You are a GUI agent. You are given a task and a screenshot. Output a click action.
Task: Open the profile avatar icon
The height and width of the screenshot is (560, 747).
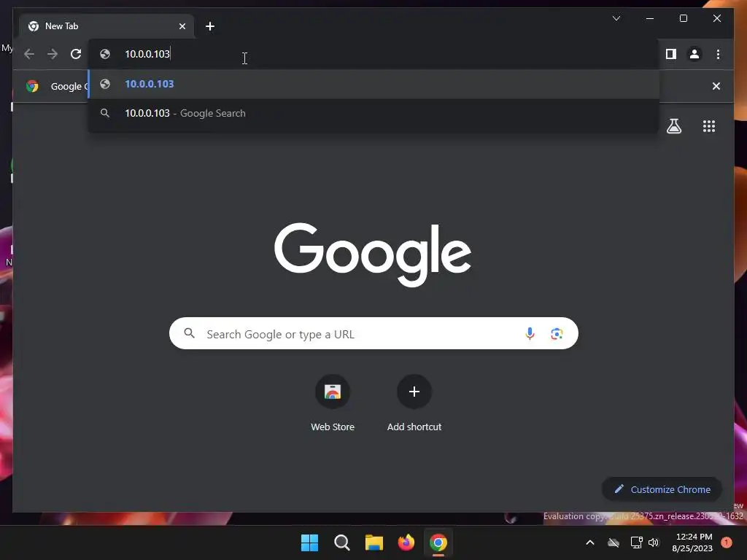694,54
